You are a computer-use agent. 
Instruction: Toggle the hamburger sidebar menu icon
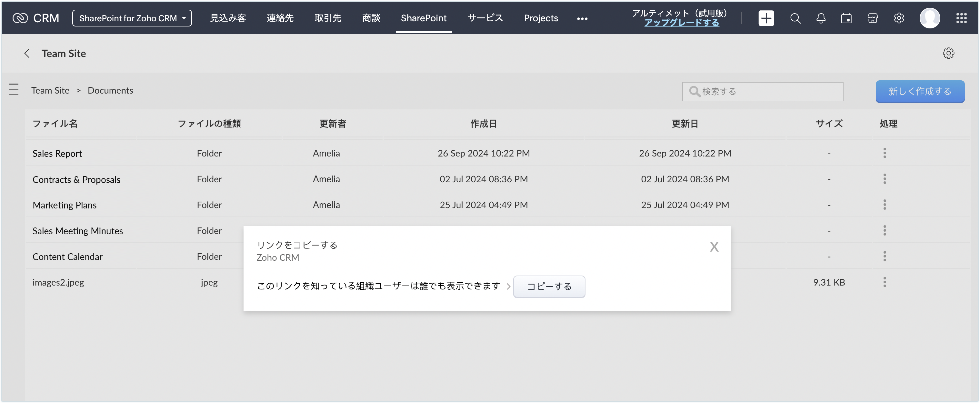14,89
